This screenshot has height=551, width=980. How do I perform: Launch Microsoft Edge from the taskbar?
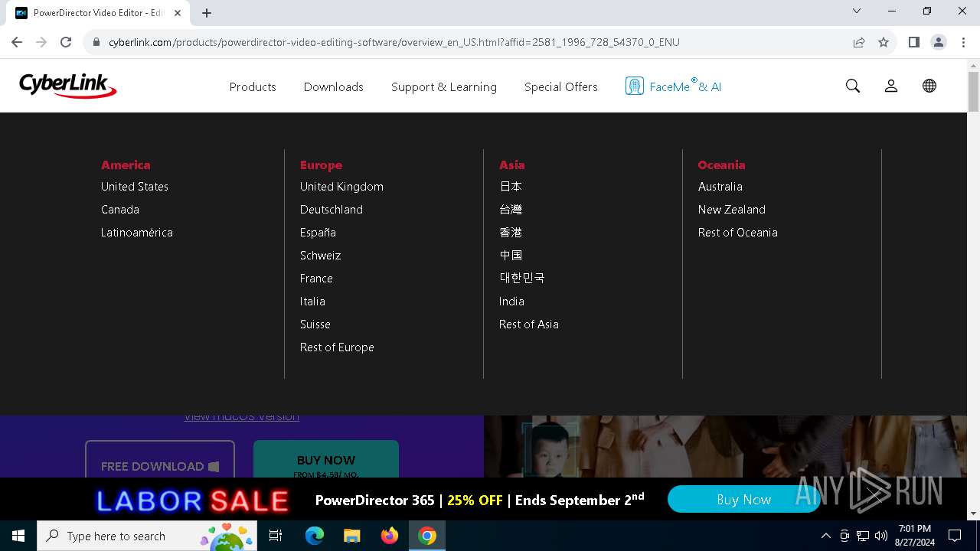[x=315, y=536]
